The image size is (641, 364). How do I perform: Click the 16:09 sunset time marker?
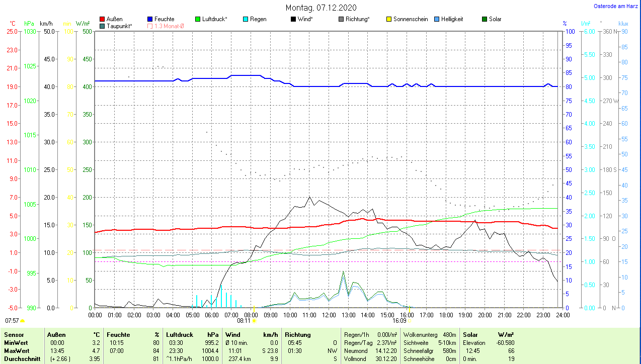[x=399, y=320]
